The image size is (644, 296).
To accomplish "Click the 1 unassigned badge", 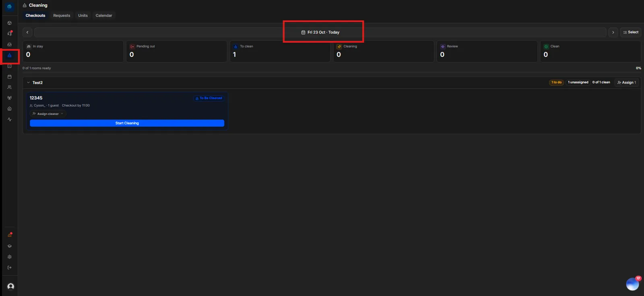I will [x=578, y=83].
